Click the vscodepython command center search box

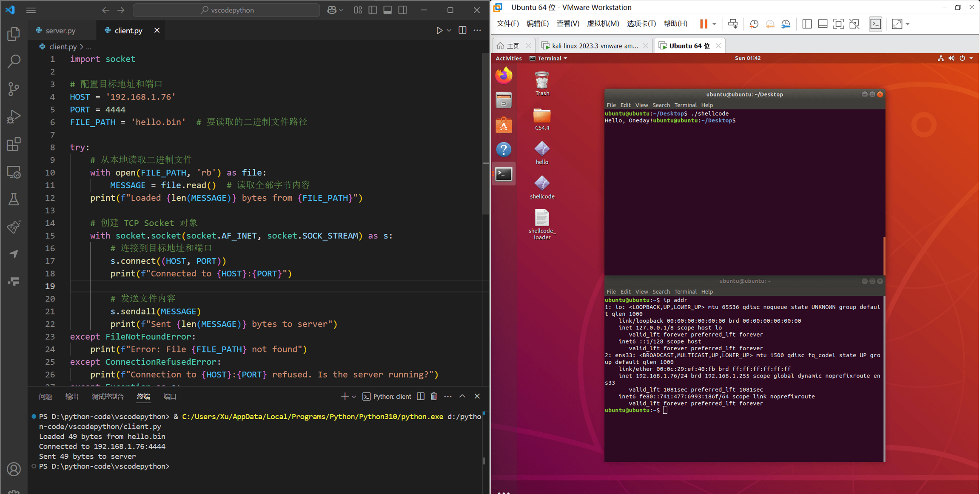click(x=226, y=10)
